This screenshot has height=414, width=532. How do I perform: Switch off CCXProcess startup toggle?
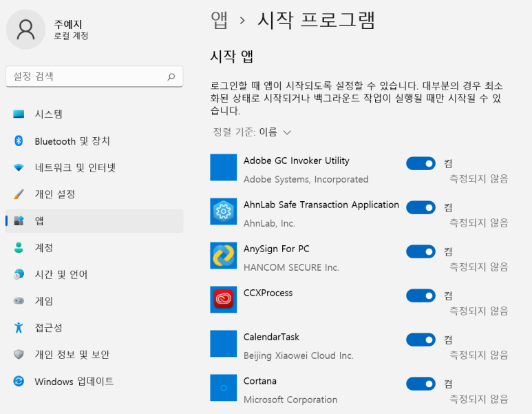pyautogui.click(x=421, y=296)
